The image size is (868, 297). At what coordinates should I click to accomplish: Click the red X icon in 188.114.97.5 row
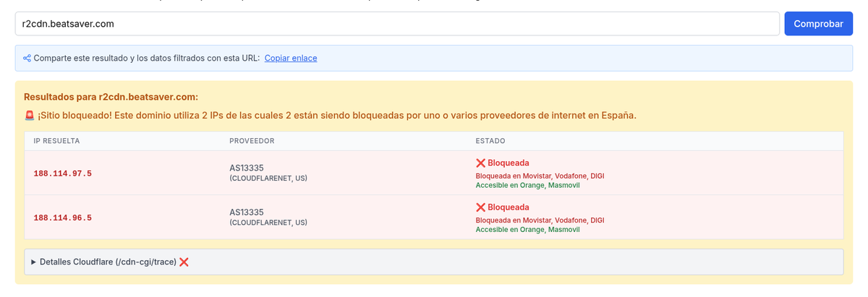pyautogui.click(x=481, y=163)
